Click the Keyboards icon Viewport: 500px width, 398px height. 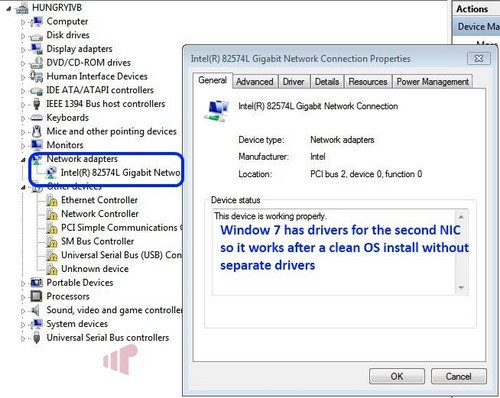click(37, 118)
